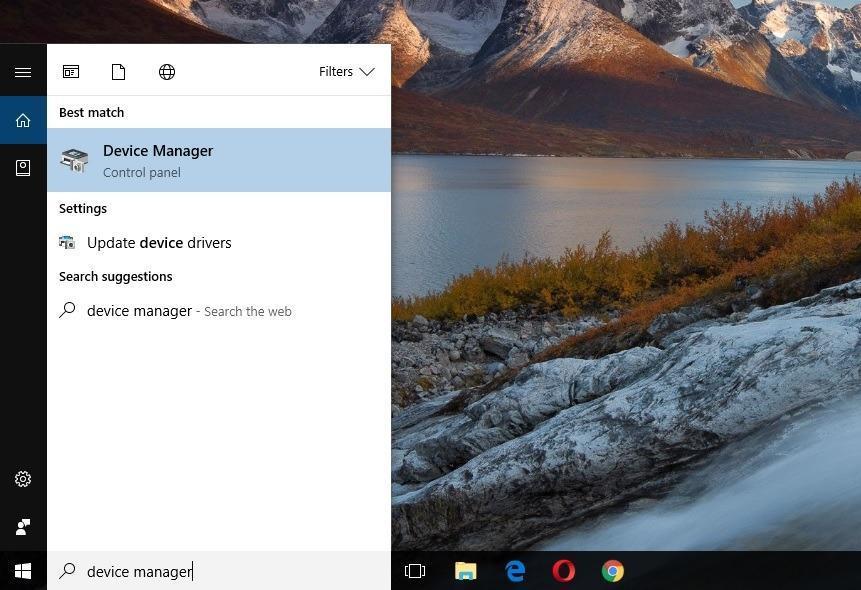Click the magnifier icon in search box

click(67, 571)
